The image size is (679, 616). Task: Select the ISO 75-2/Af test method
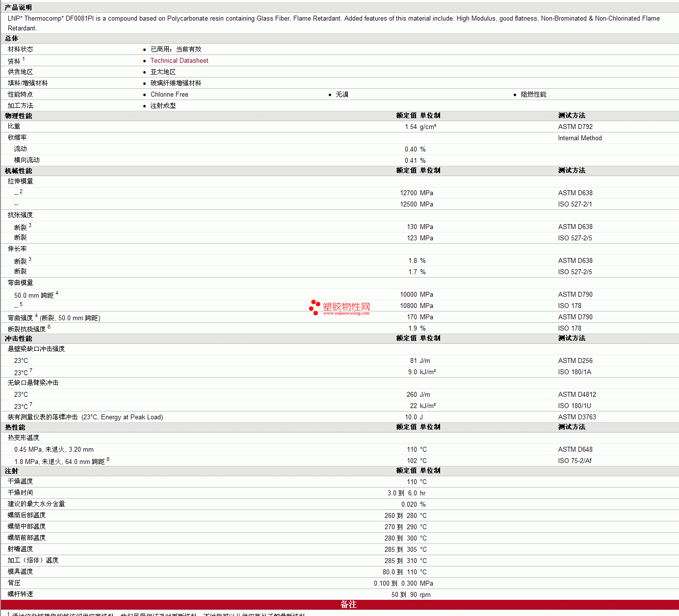(x=575, y=461)
